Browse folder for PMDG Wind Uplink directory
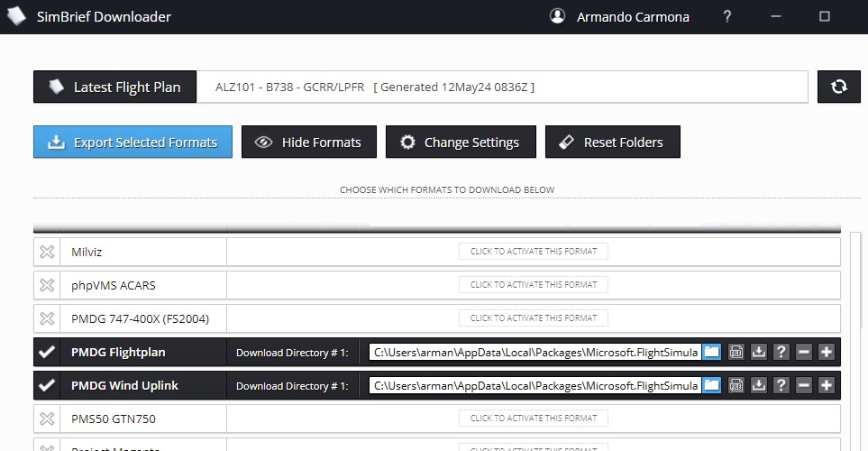The width and height of the screenshot is (868, 451). (x=711, y=385)
